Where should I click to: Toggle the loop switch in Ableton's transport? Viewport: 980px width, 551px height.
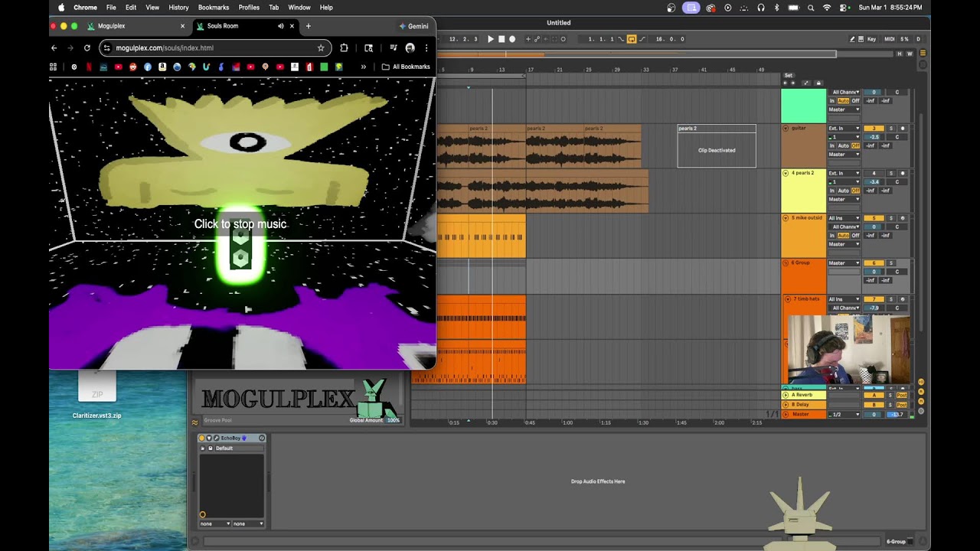[632, 39]
